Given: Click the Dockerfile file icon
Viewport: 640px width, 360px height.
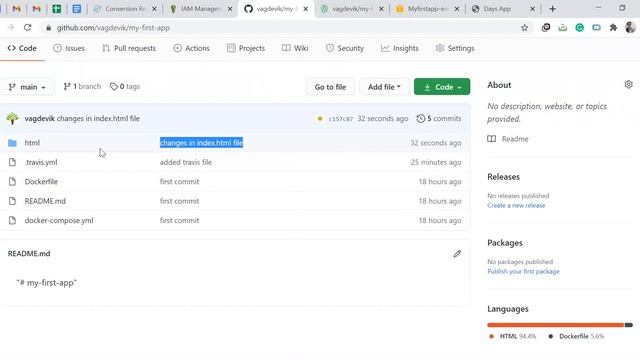Looking at the screenshot, I should pos(12,182).
